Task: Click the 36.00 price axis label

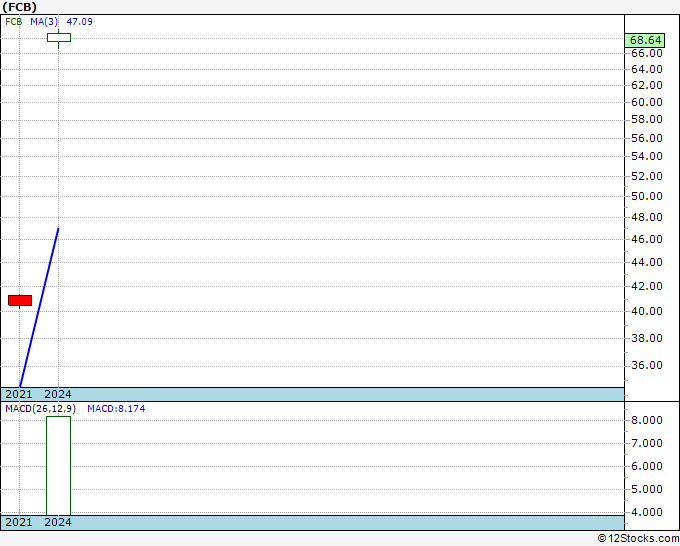Action: click(647, 366)
